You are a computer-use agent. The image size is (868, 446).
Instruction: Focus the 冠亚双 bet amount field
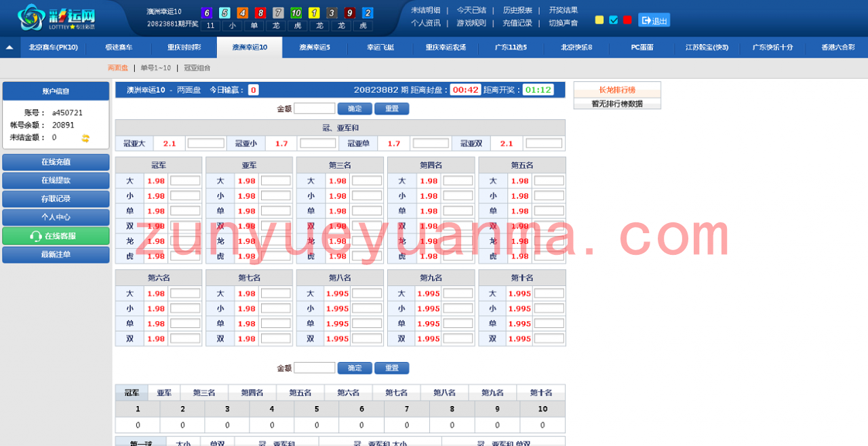(544, 143)
